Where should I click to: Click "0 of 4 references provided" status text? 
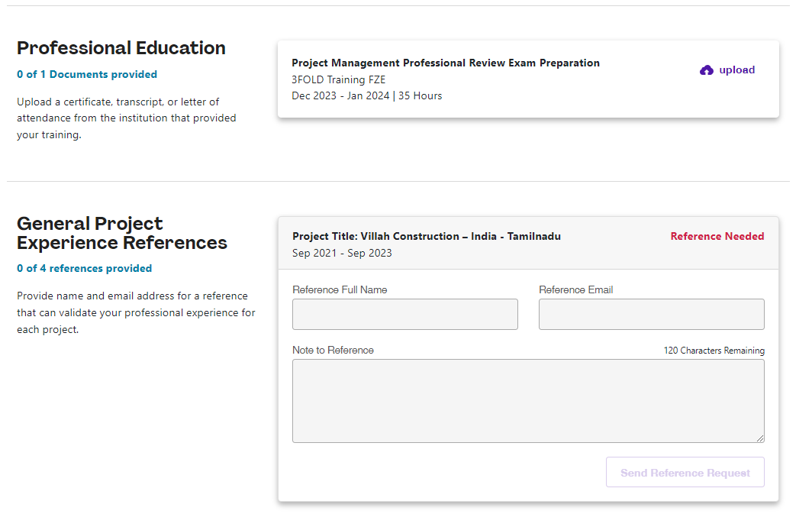click(x=84, y=269)
